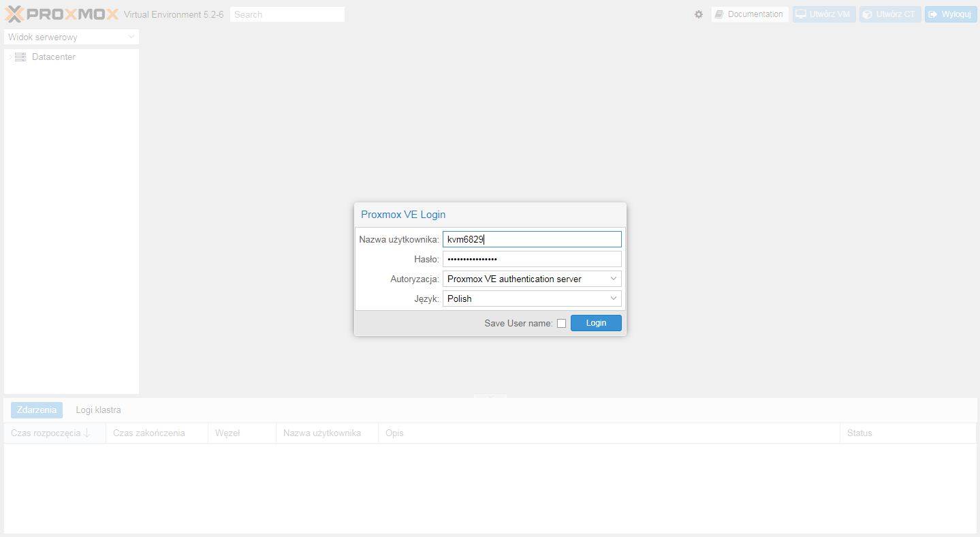Expand the Datacenter tree node
The width and height of the screenshot is (980, 537).
click(x=10, y=57)
